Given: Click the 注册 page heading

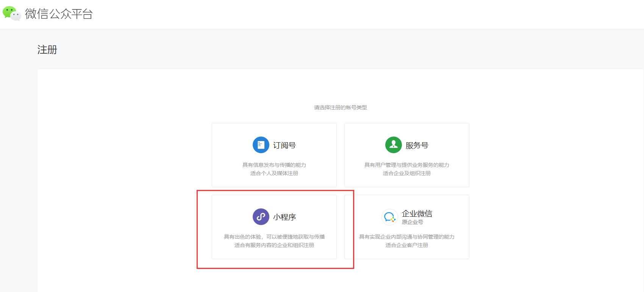Looking at the screenshot, I should [47, 50].
